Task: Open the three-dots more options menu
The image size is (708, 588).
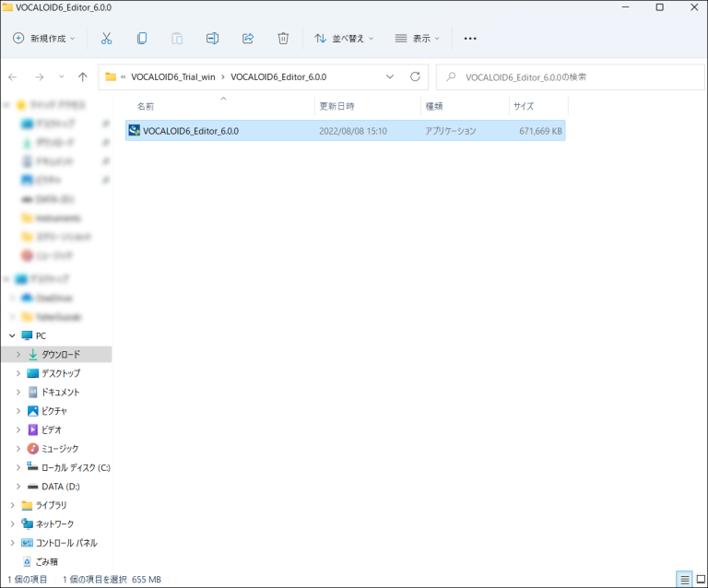Action: pyautogui.click(x=470, y=39)
